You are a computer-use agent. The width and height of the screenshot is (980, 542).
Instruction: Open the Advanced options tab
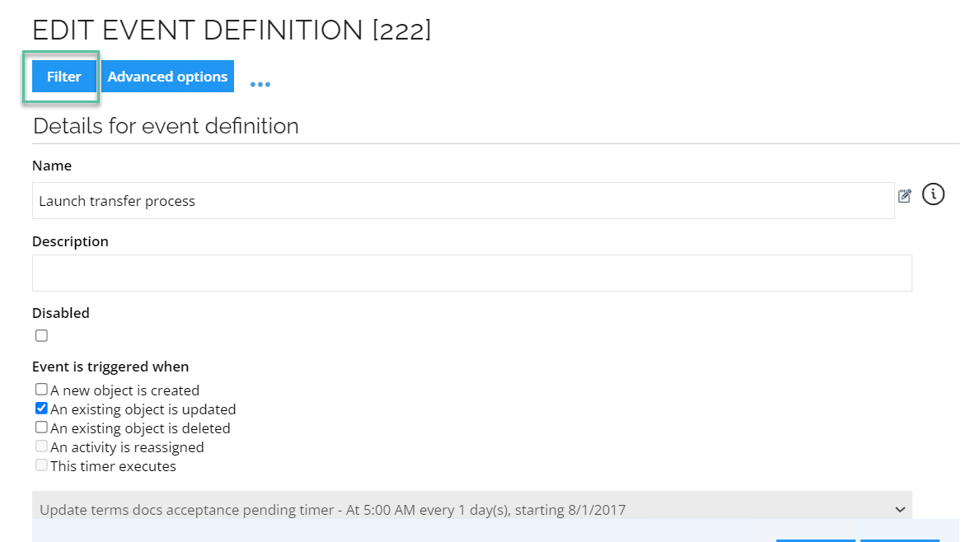point(167,76)
